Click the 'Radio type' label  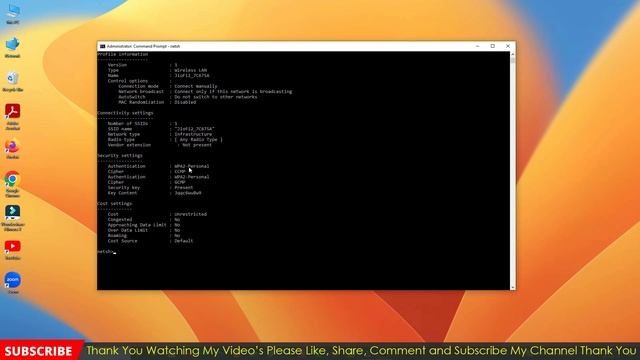coord(121,139)
